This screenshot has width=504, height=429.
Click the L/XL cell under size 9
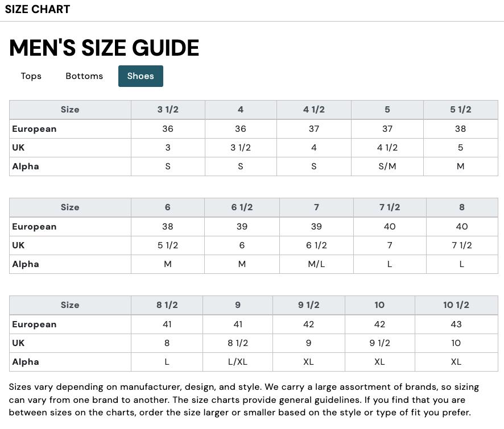tap(238, 362)
